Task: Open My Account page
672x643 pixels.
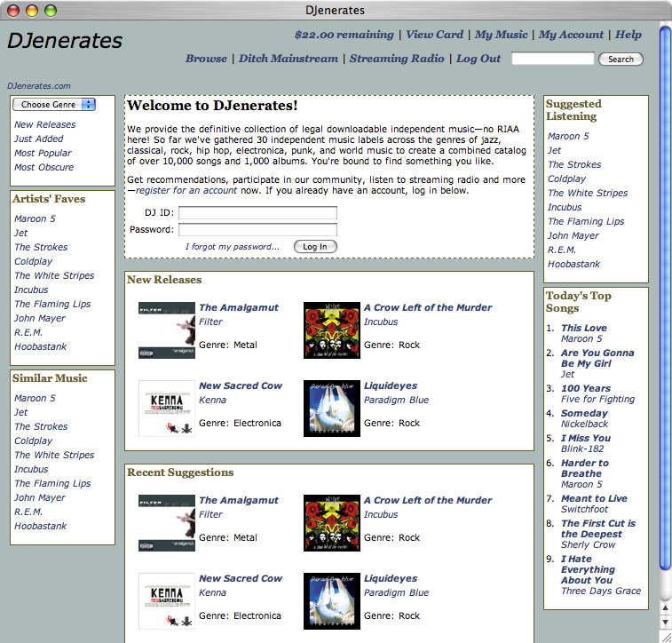Action: point(571,35)
